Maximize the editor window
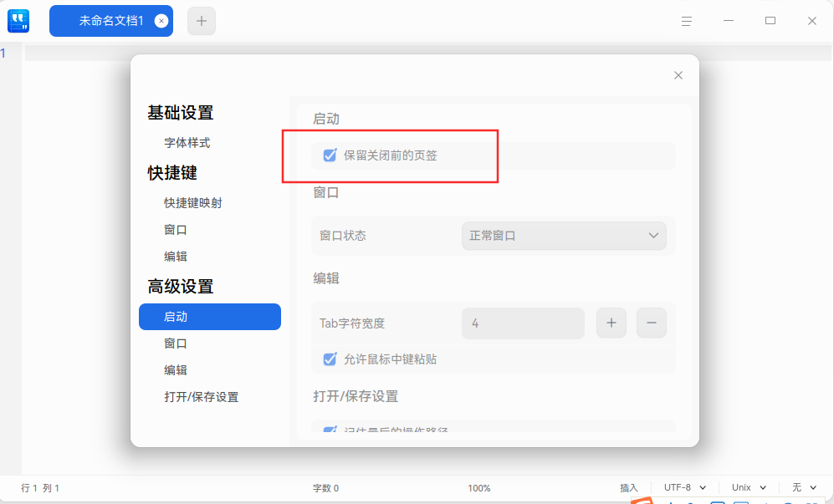This screenshot has height=504, width=834. point(770,21)
